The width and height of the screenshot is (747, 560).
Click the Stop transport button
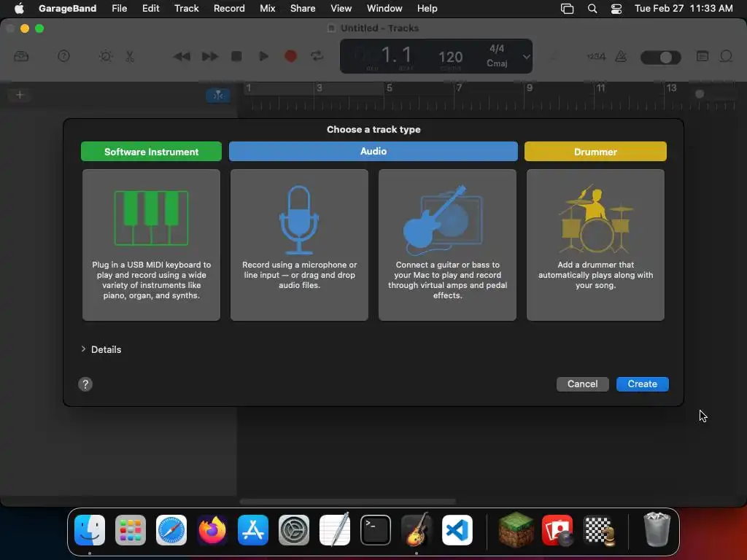tap(236, 56)
